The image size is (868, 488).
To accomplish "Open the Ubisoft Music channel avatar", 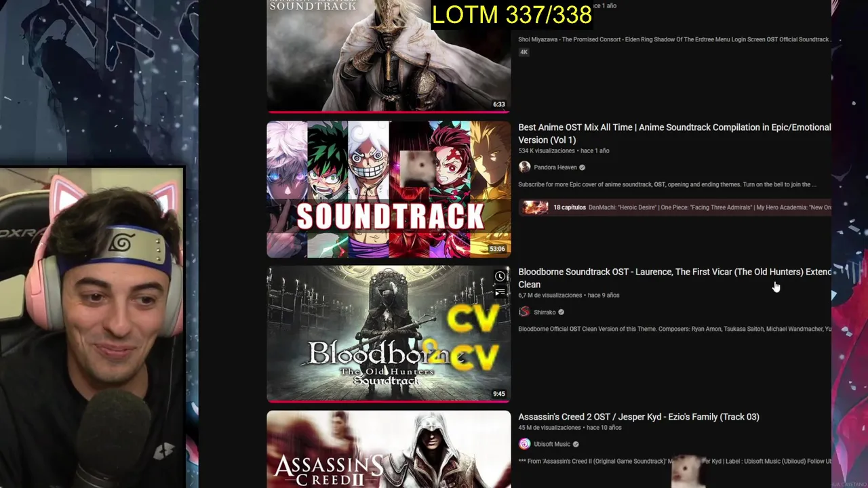I will [x=524, y=444].
